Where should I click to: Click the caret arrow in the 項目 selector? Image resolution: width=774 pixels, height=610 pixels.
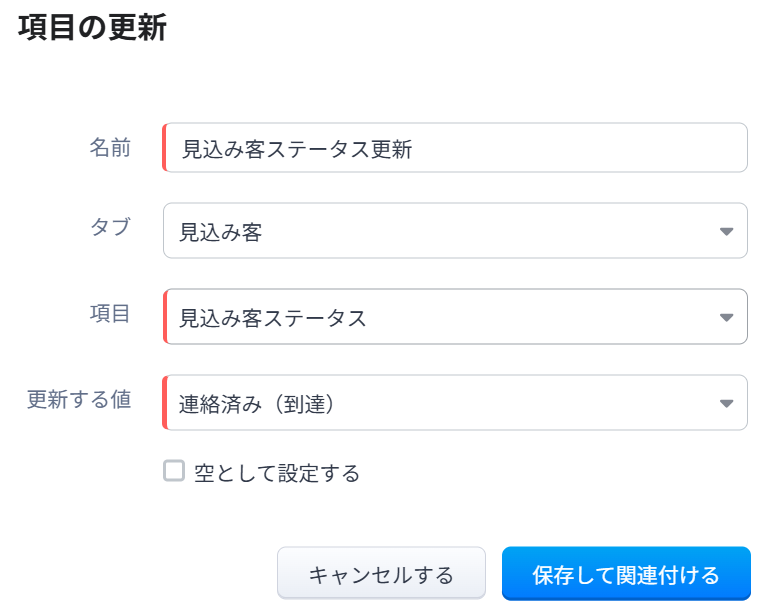727,318
